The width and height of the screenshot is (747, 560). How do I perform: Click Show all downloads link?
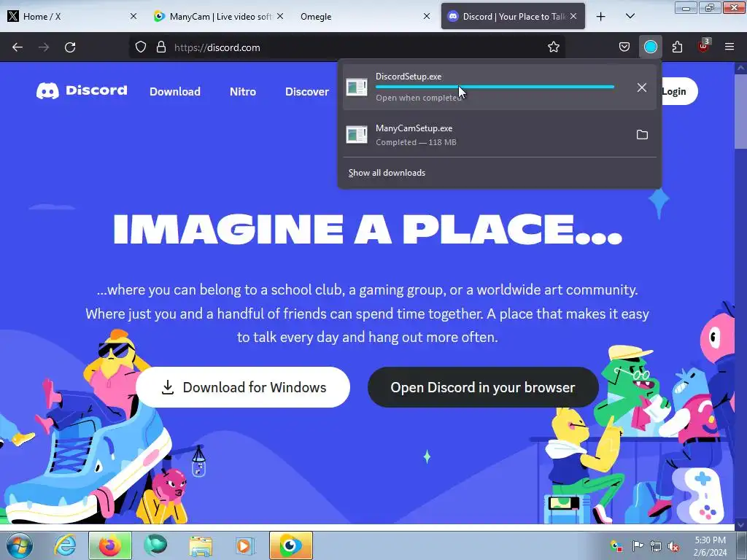click(387, 173)
